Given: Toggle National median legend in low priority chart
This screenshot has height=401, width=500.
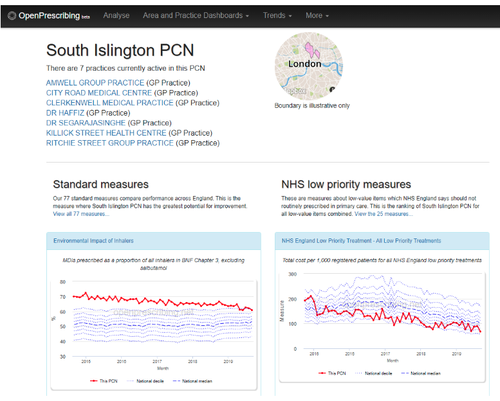Looking at the screenshot, I should [421, 373].
